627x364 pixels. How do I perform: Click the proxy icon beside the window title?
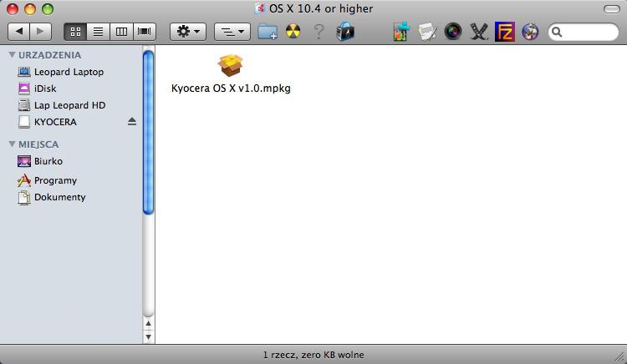click(x=260, y=8)
